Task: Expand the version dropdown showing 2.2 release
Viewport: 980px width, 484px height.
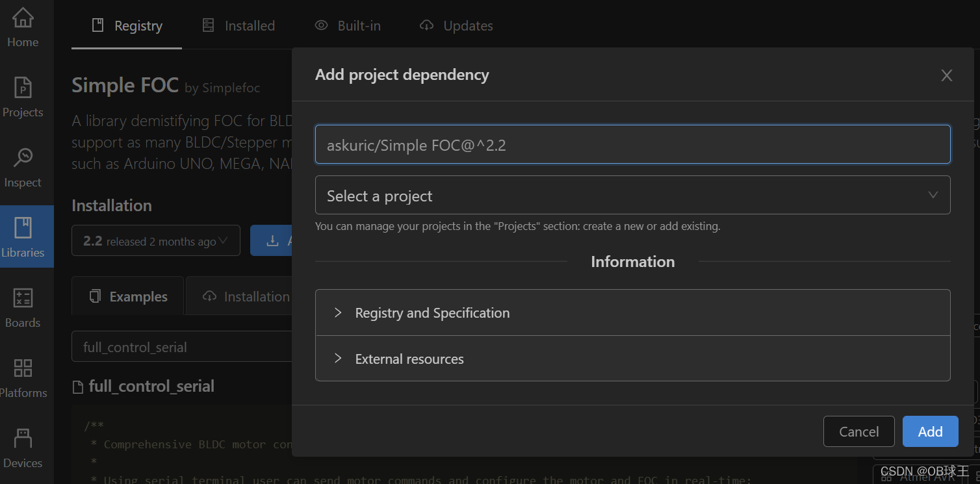Action: click(155, 240)
